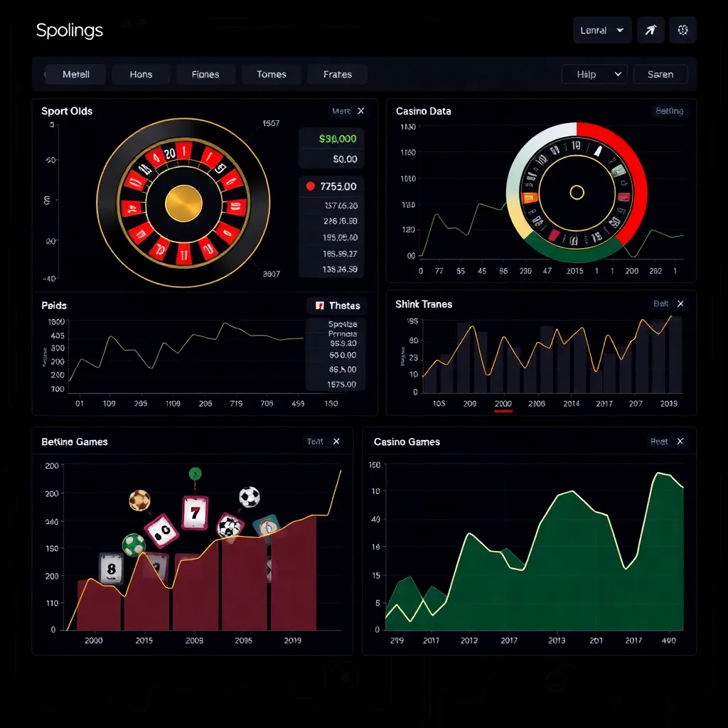
Task: Click the green chip icon above chart
Action: click(x=195, y=473)
